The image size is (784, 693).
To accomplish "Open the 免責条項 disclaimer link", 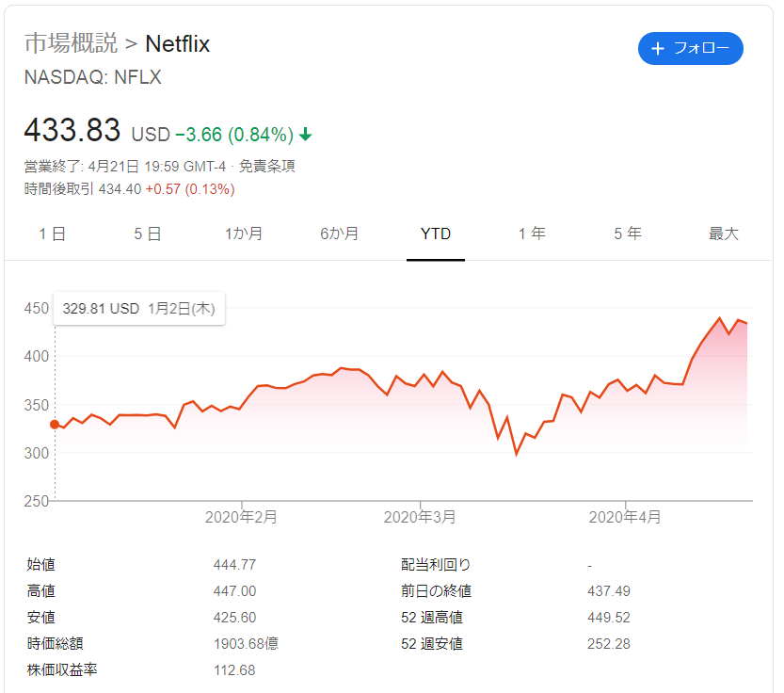I will [x=267, y=166].
